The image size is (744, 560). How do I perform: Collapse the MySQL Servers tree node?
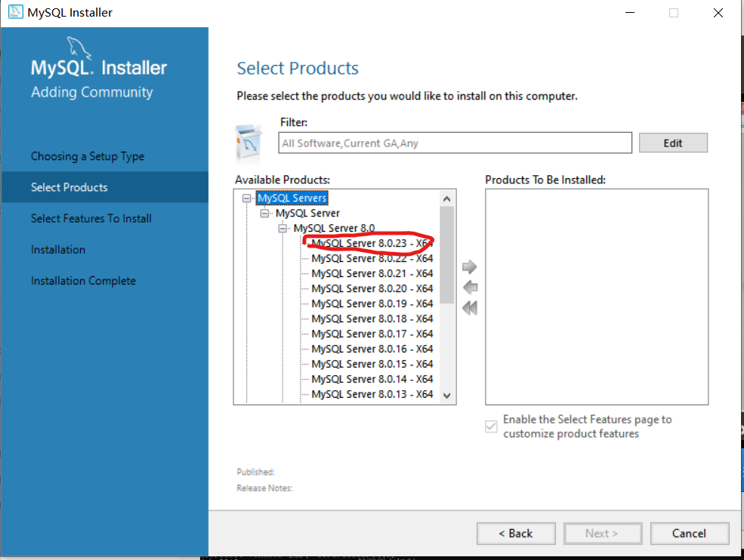[x=247, y=198]
